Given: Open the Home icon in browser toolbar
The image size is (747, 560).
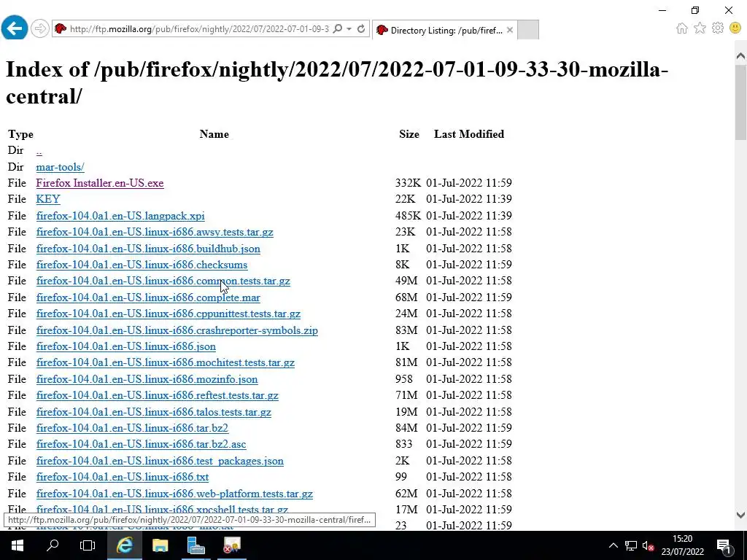Looking at the screenshot, I should [x=682, y=28].
